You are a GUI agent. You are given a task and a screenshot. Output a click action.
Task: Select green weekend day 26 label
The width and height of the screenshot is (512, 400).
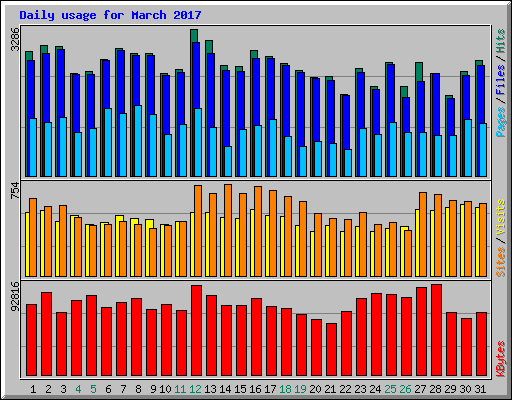pyautogui.click(x=405, y=389)
